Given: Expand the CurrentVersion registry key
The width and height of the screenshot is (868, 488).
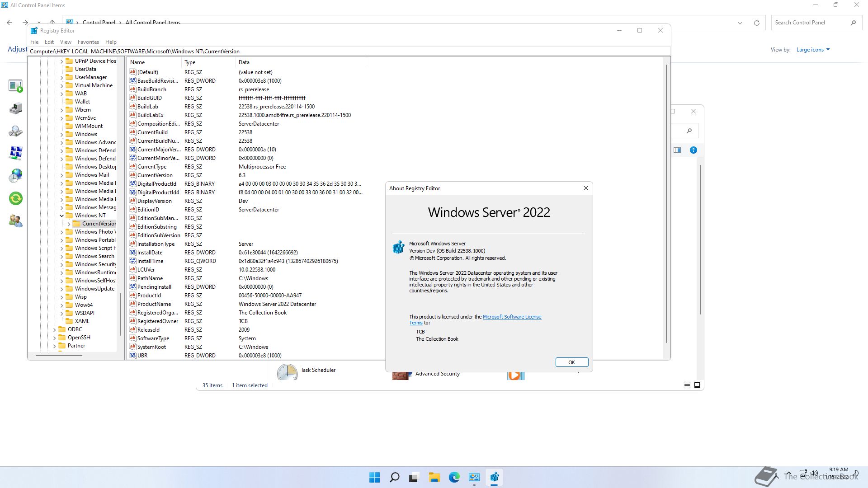Looking at the screenshot, I should [x=69, y=224].
